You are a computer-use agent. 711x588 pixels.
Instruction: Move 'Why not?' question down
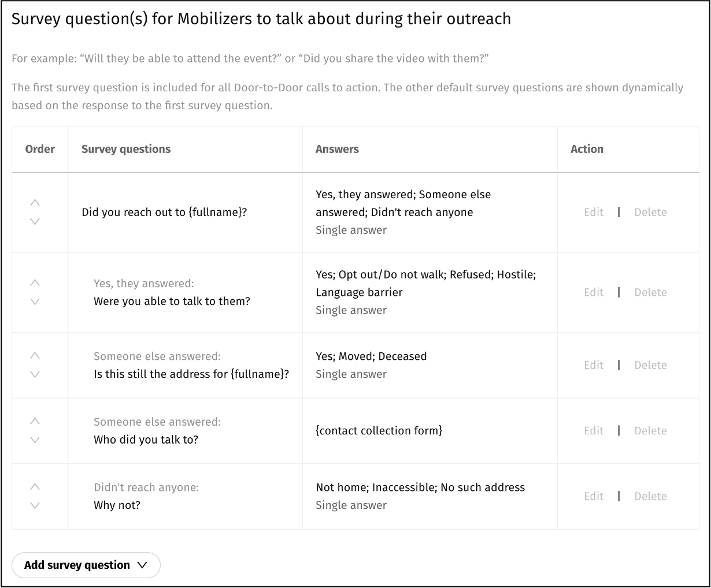coord(35,505)
